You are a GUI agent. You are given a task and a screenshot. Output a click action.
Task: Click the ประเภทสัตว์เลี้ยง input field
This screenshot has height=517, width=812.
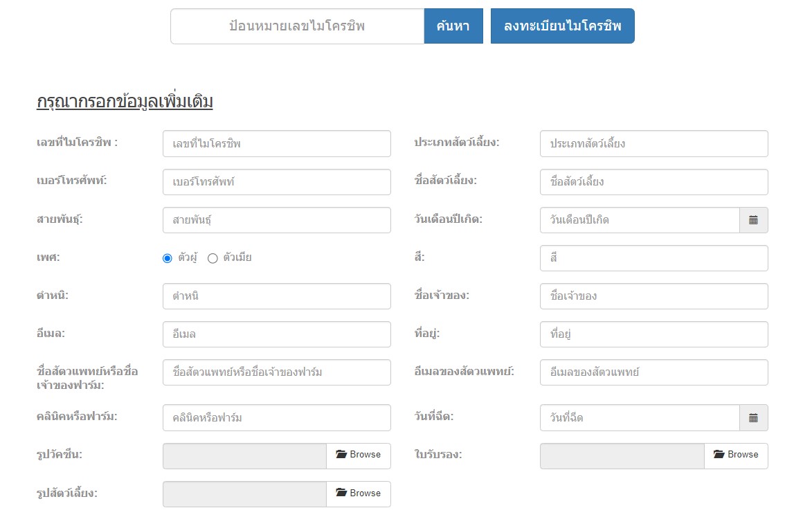click(x=653, y=144)
